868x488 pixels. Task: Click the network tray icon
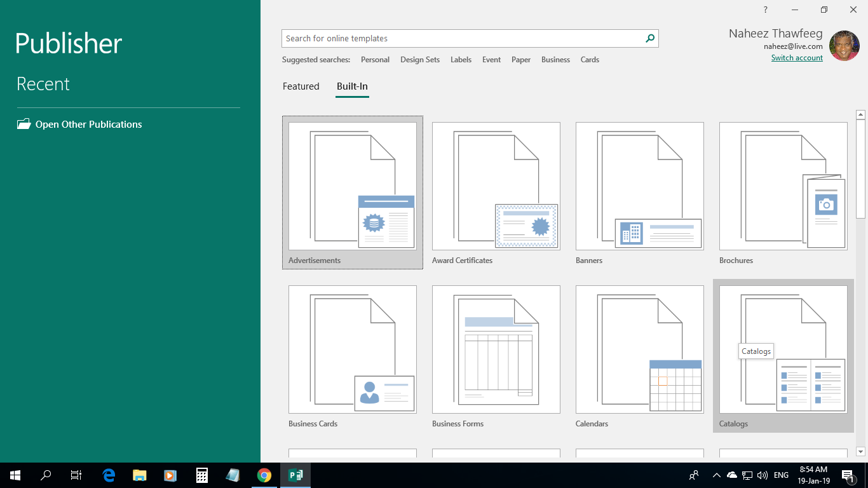tap(747, 475)
